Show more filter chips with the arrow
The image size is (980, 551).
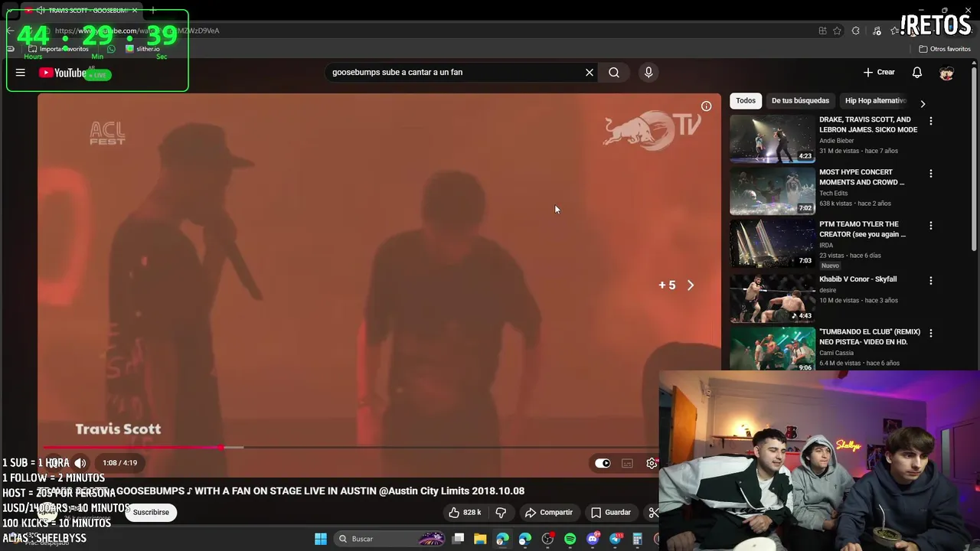[923, 103]
